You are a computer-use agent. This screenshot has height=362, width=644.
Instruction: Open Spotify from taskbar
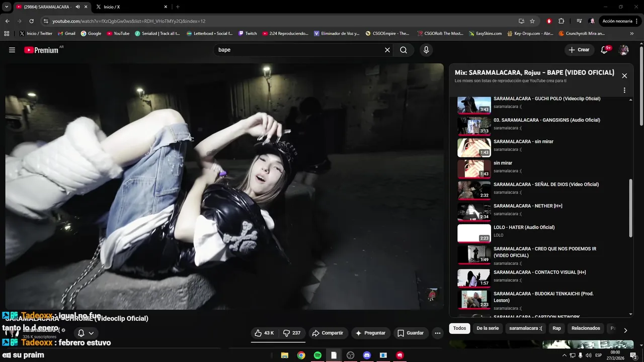[x=317, y=355]
